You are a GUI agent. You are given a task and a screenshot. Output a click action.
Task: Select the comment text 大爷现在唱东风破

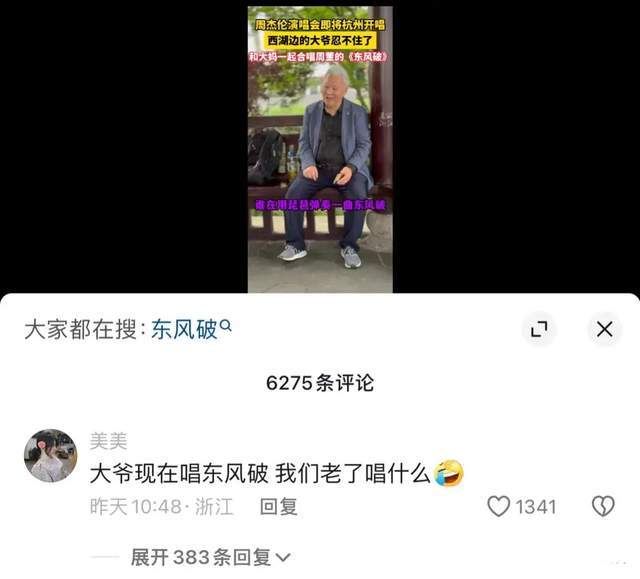pos(179,473)
